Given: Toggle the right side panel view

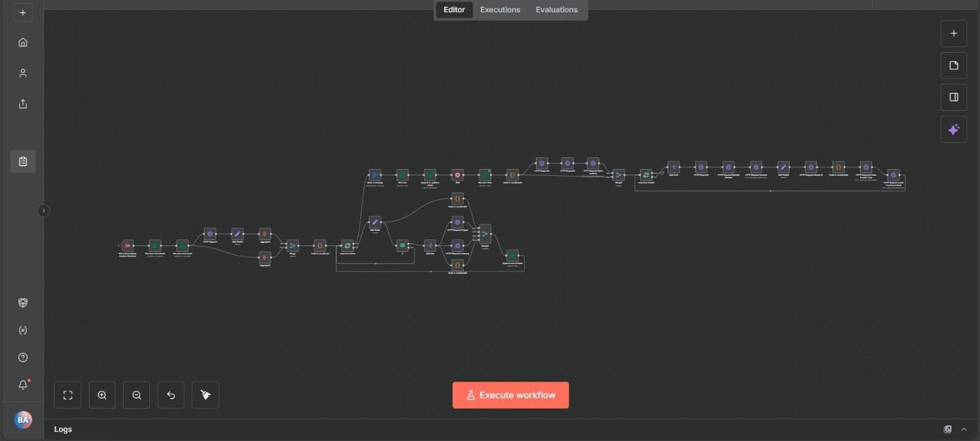Looking at the screenshot, I should [954, 97].
